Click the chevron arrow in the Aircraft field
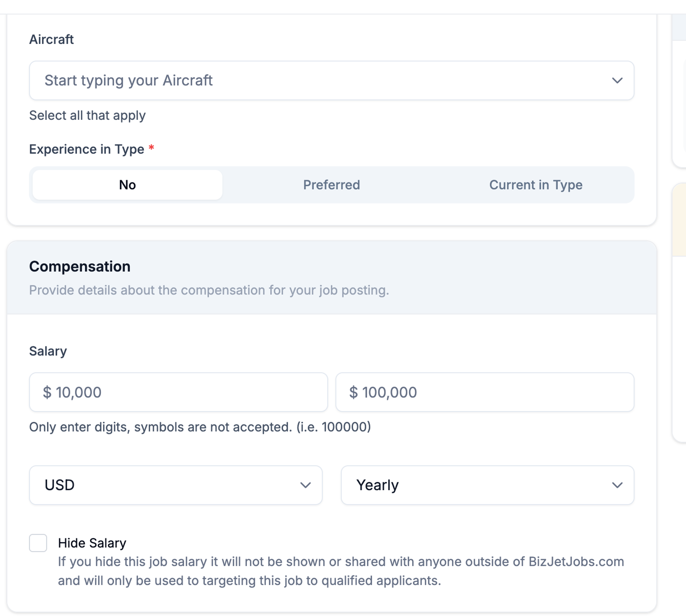This screenshot has width=686, height=616. pyautogui.click(x=617, y=81)
